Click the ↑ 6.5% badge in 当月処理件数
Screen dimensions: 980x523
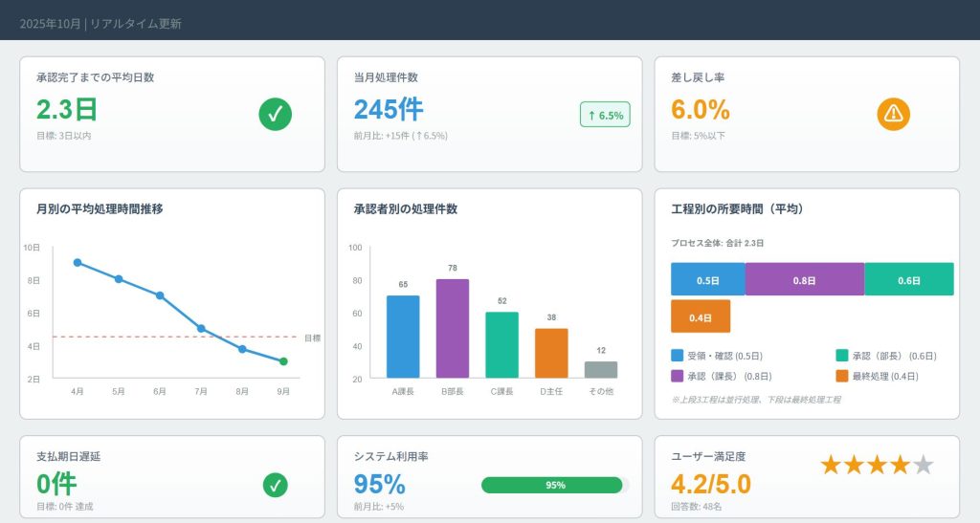click(x=605, y=115)
